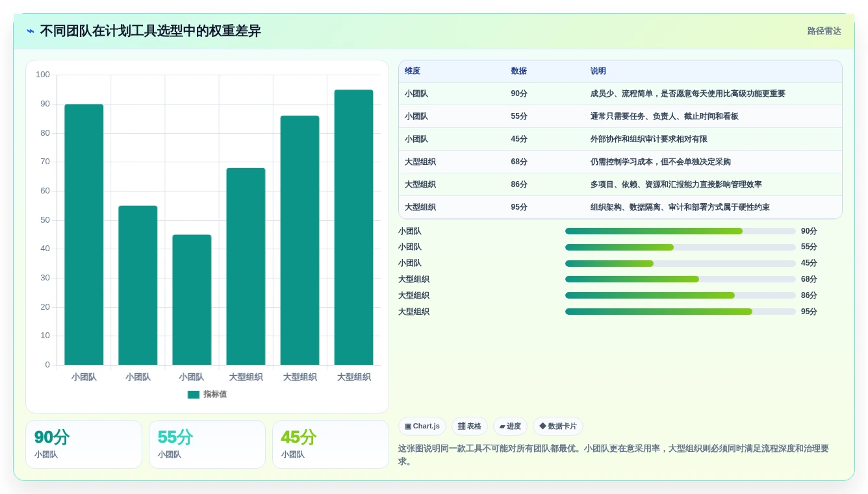Click the 说明 column header

[x=598, y=71]
